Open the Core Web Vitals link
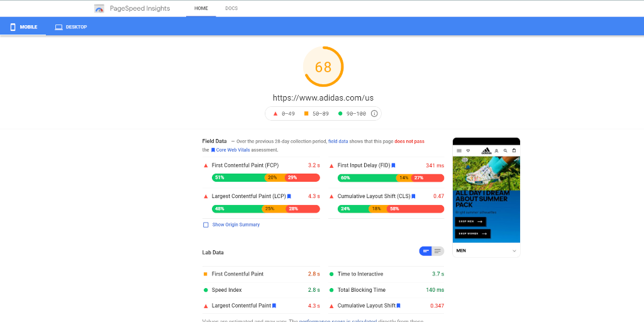The image size is (644, 322). (x=233, y=150)
